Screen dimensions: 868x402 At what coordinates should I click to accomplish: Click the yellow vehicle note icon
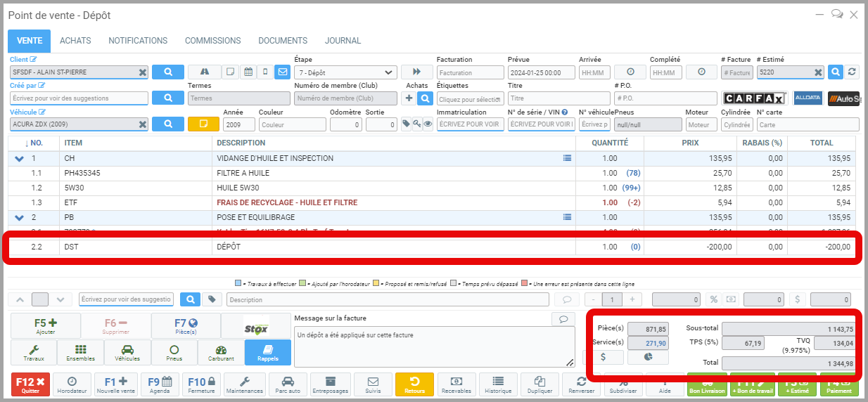click(203, 124)
